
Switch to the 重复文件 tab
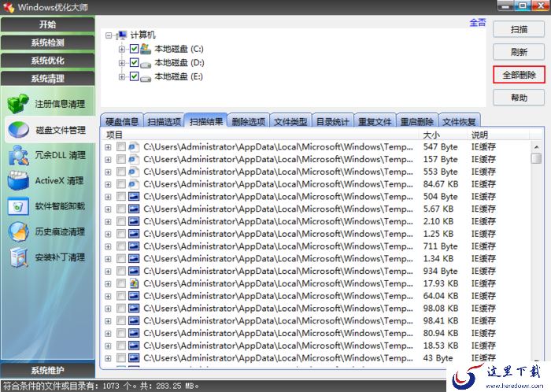(375, 121)
